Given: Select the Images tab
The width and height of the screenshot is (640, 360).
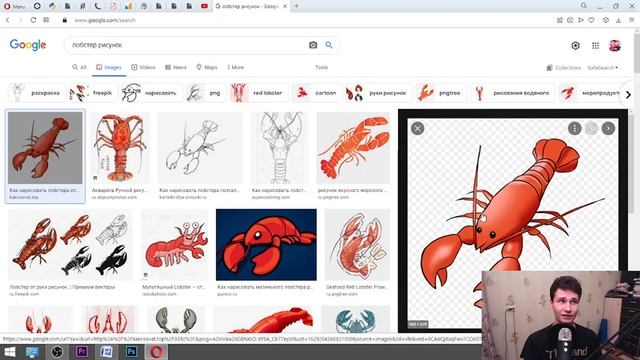Looking at the screenshot, I should click(109, 67).
